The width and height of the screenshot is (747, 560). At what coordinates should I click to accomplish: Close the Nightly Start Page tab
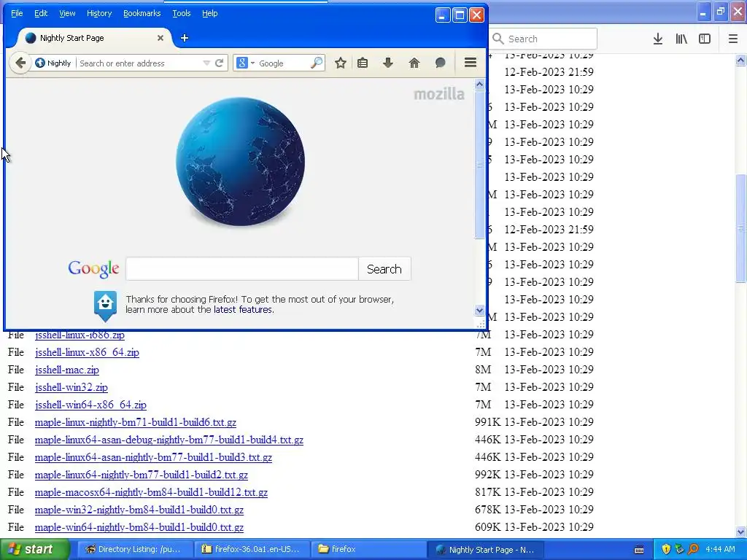point(160,38)
